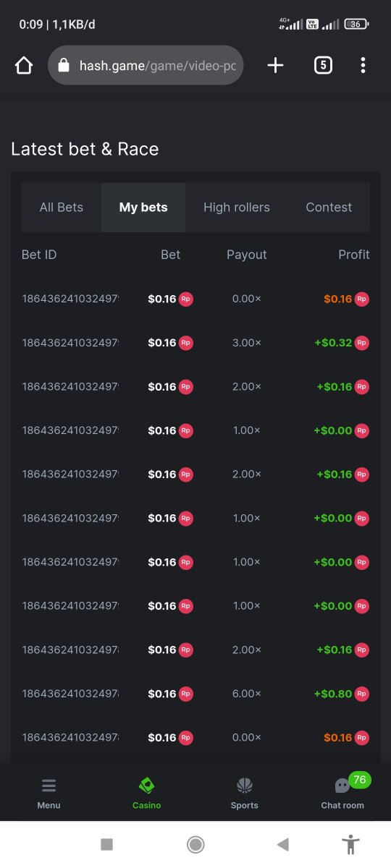391x868 pixels.
Task: Open the browser three-dot overflow menu
Action: [x=363, y=66]
